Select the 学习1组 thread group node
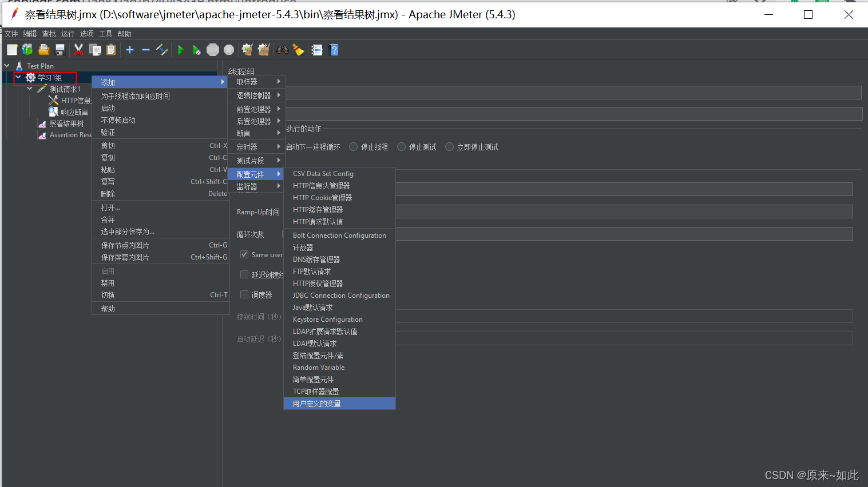Image resolution: width=868 pixels, height=487 pixels. tap(50, 78)
